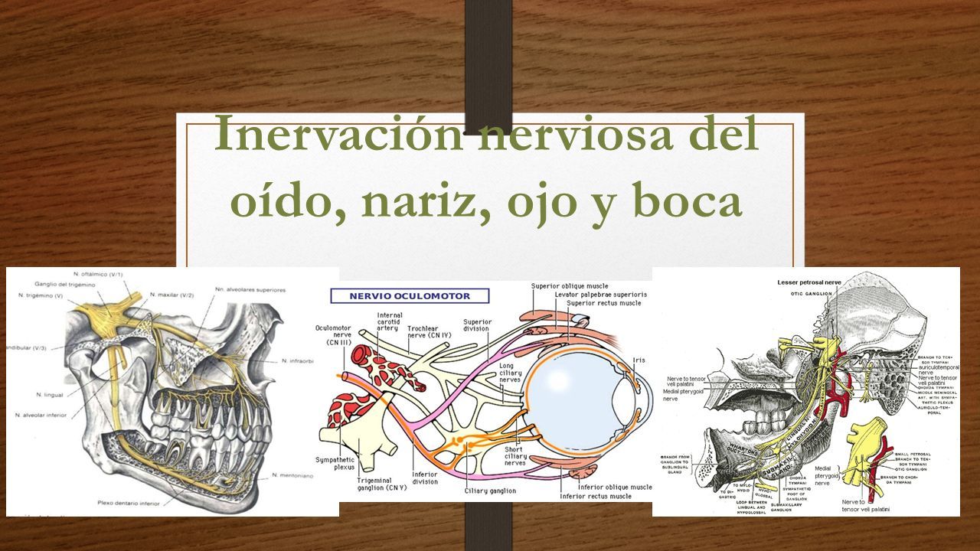The image size is (980, 551).
Task: Click the "Plexo dentario inferior" label
Action: (127, 503)
